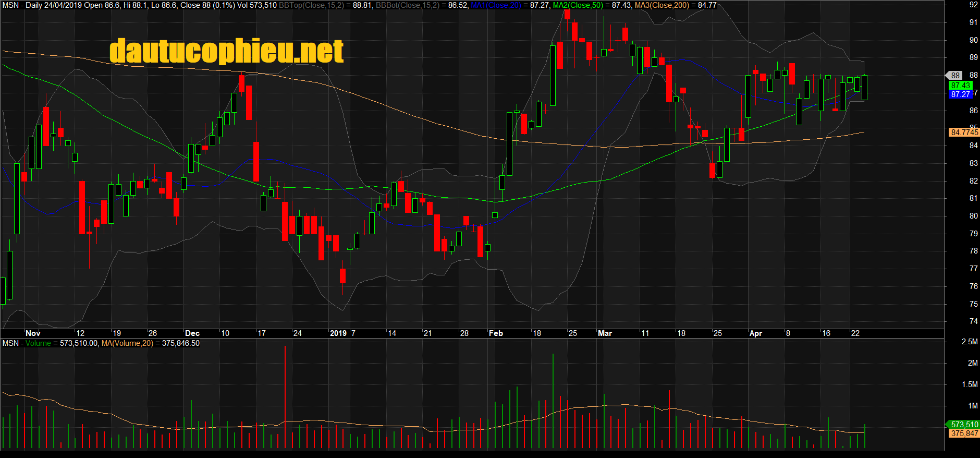
Task: Click the Nov label on the time axis
Action: pyautogui.click(x=33, y=333)
